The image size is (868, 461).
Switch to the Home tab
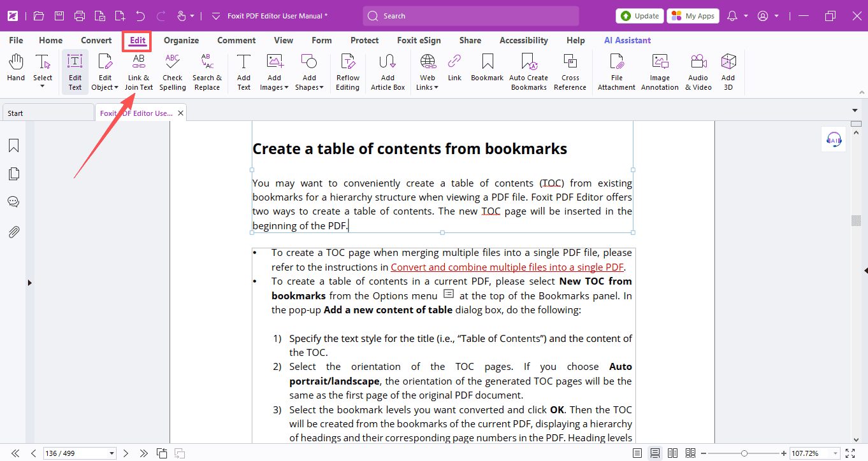pos(51,40)
